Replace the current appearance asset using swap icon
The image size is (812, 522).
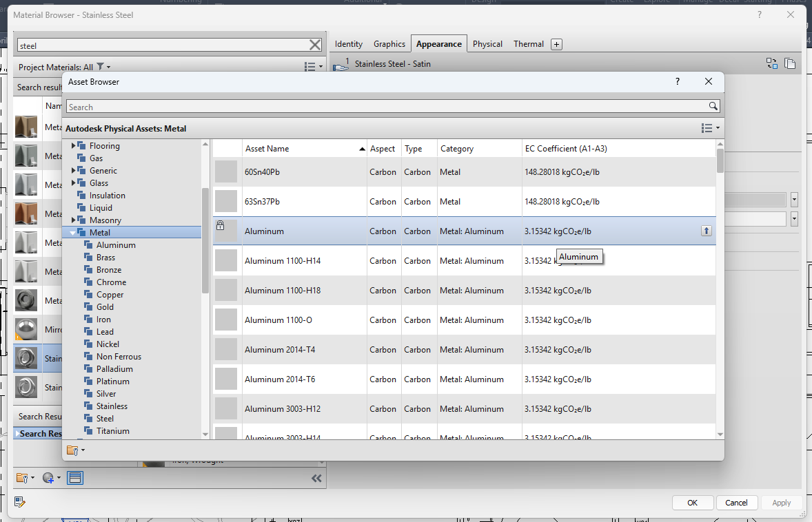click(x=772, y=63)
